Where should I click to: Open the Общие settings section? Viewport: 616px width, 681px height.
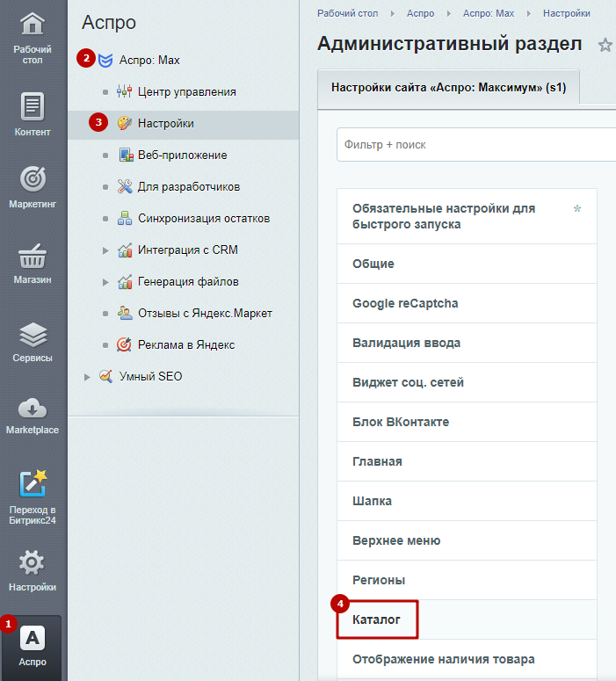[467, 264]
